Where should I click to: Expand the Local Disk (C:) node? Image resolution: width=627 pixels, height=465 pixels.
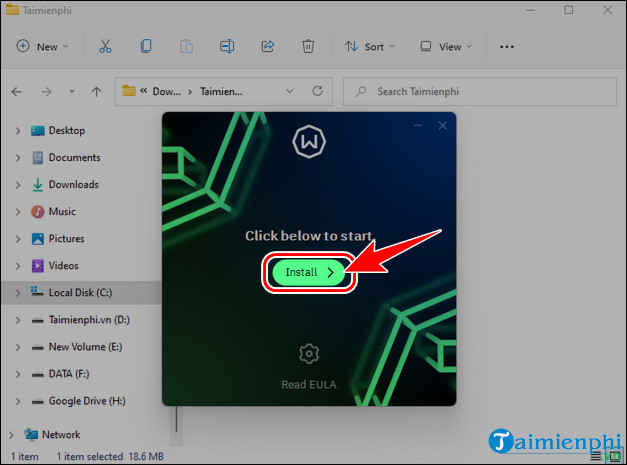pos(18,293)
